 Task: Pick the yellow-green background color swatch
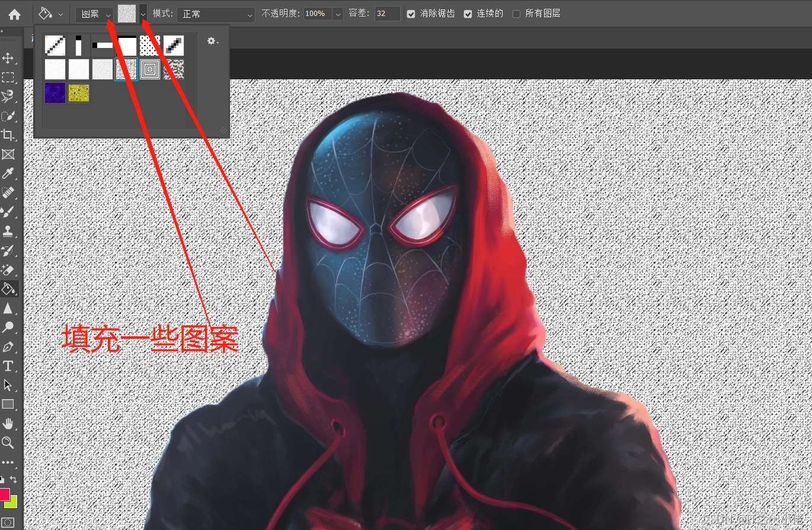tap(12, 502)
